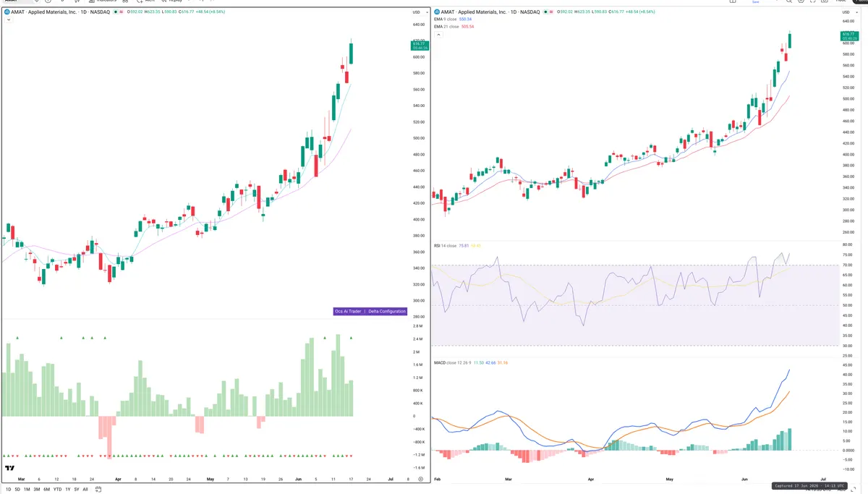Select the 1D time range
This screenshot has height=494, width=868.
point(8,489)
